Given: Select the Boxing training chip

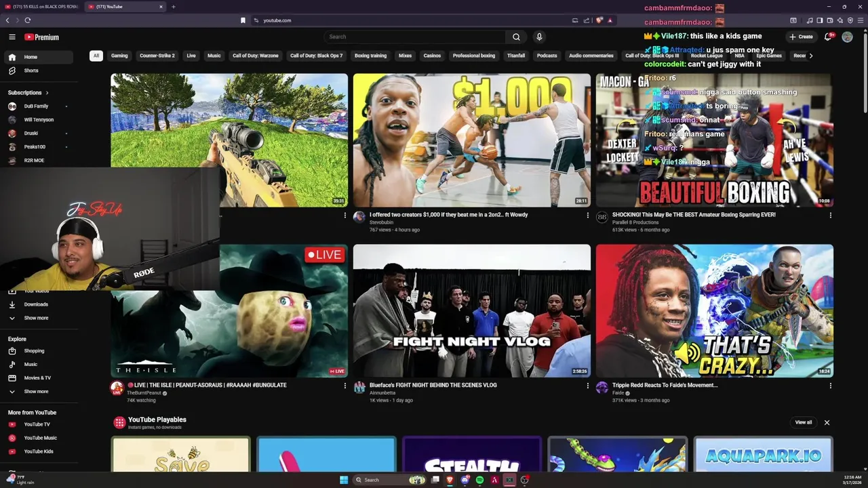Looking at the screenshot, I should point(370,56).
